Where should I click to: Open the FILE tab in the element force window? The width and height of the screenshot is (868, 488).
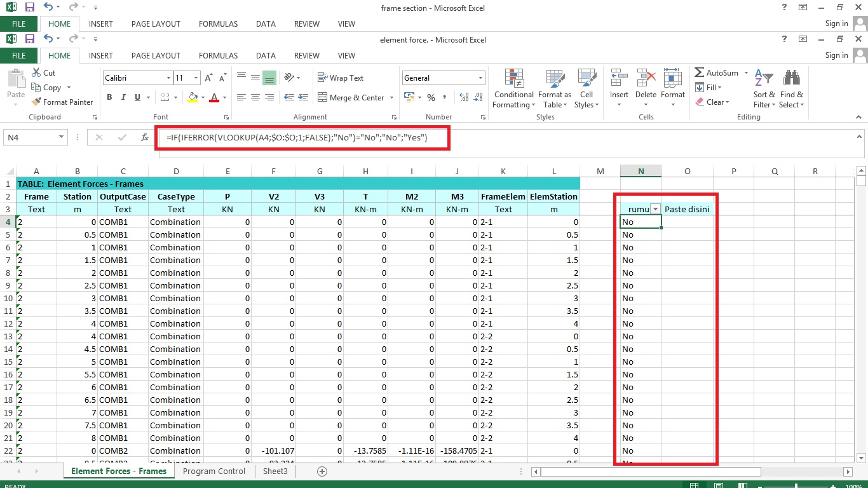(19, 55)
